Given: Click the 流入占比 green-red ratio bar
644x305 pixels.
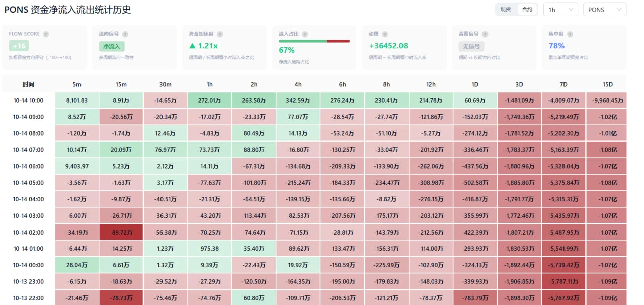Looking at the screenshot, I should click(314, 41).
